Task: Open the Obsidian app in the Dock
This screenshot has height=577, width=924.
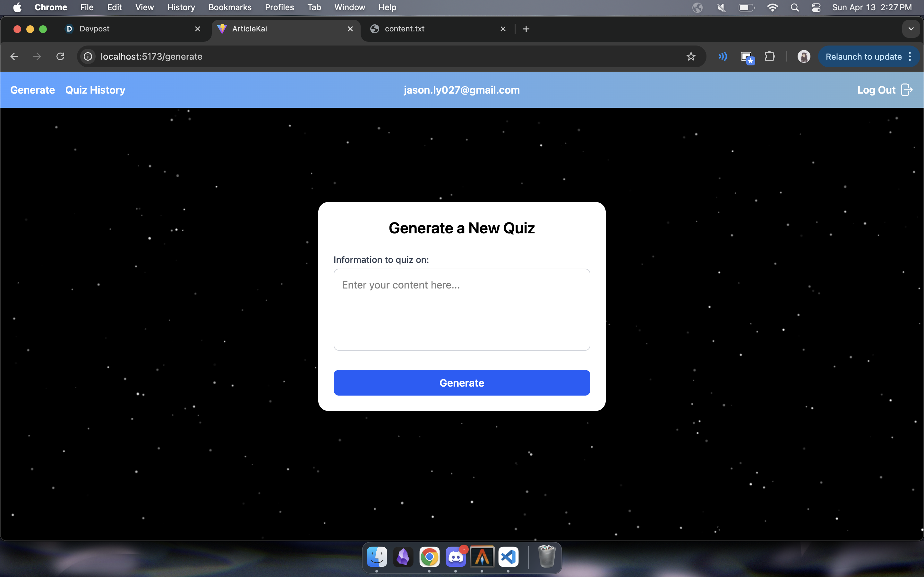Action: click(x=403, y=557)
